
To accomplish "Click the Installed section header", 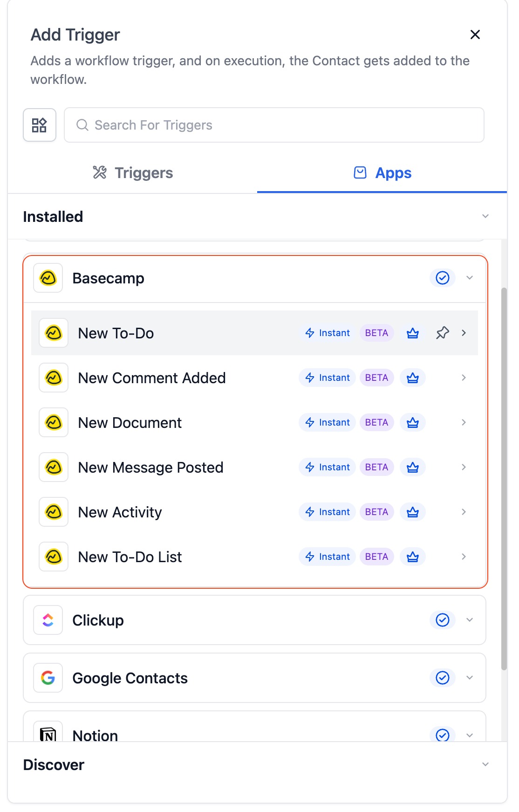I will 257,216.
